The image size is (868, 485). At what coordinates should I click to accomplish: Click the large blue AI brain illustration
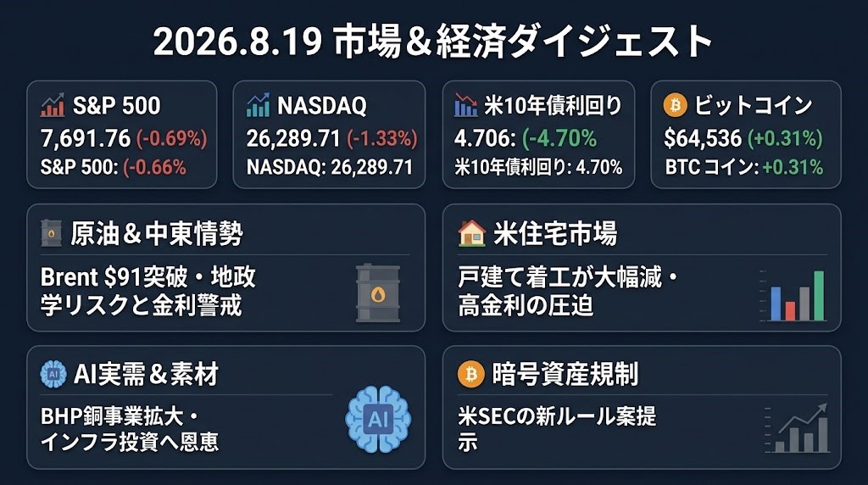pyautogui.click(x=378, y=419)
